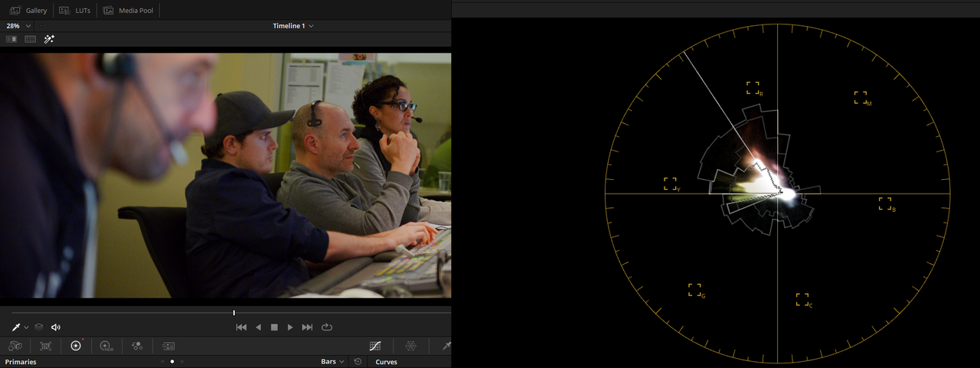Play the clip in reverse

coord(258,327)
